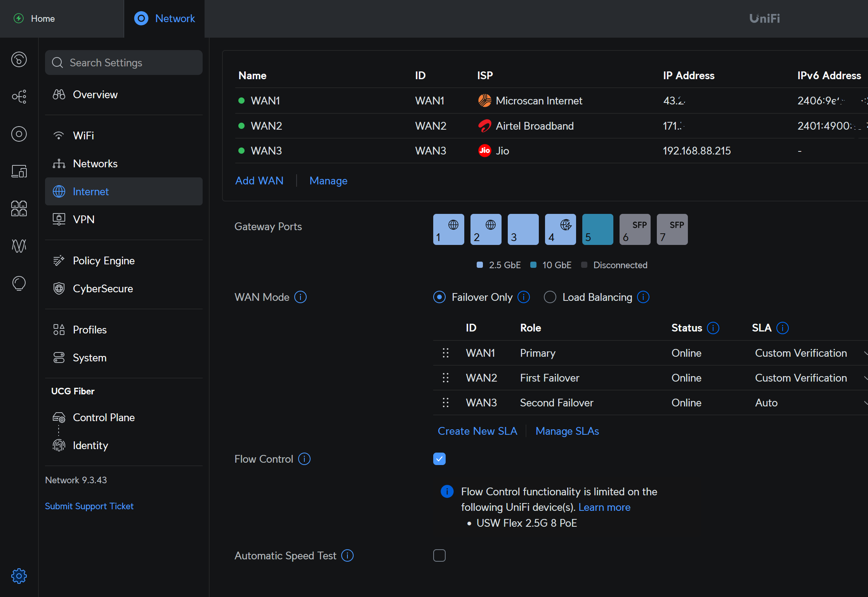The width and height of the screenshot is (868, 597).
Task: Click the Manage SLAs link
Action: click(567, 431)
